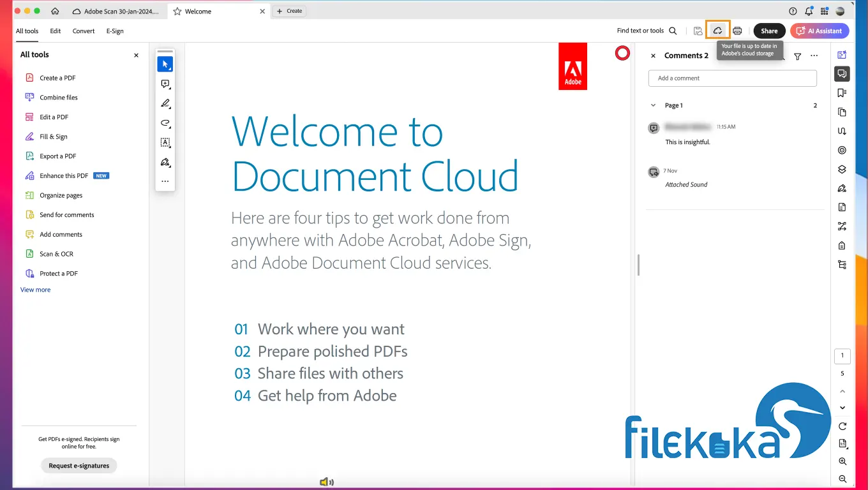Open the Bookmarks panel in right rail
The width and height of the screenshot is (868, 490).
[x=842, y=93]
